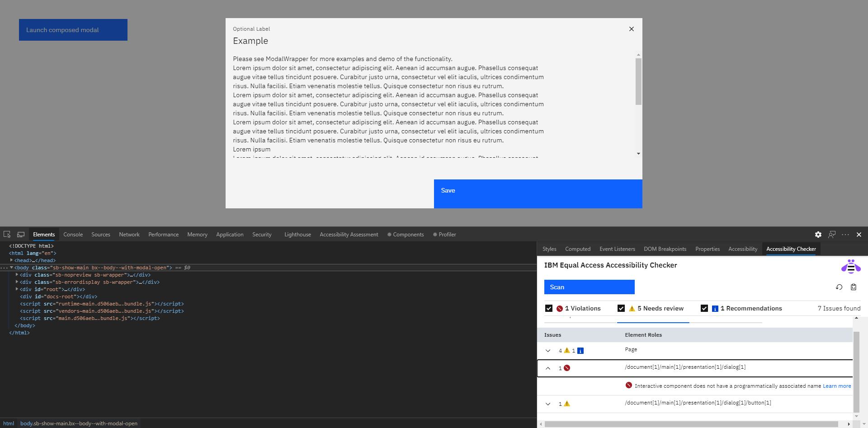868x428 pixels.
Task: Select the html lang=en node
Action: point(33,253)
